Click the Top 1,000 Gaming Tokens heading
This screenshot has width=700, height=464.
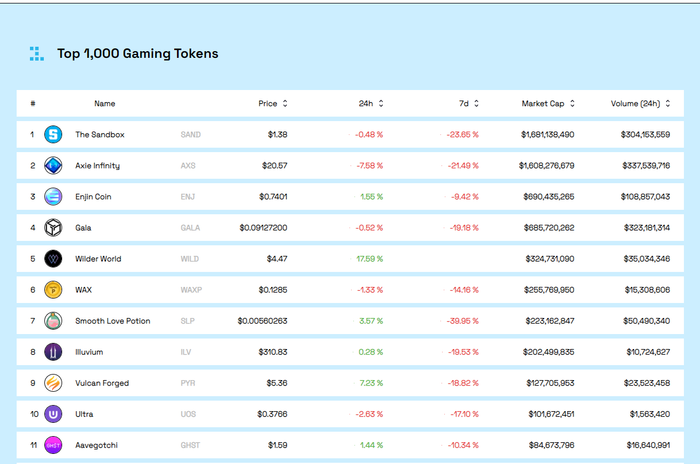point(138,54)
